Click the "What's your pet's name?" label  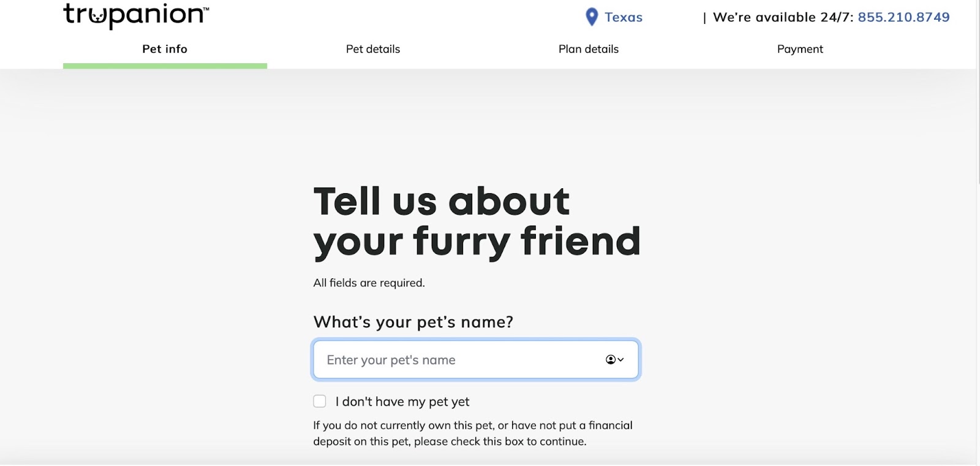[x=413, y=322]
